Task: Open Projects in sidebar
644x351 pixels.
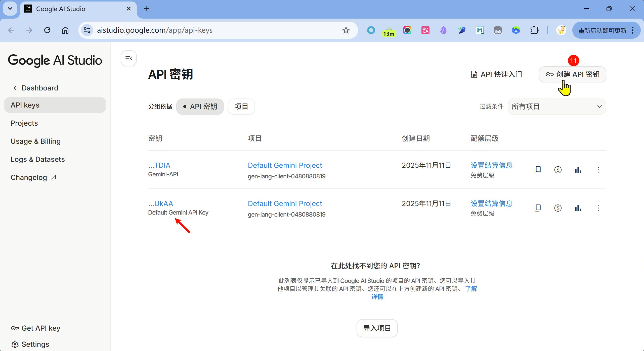Action: pyautogui.click(x=24, y=123)
